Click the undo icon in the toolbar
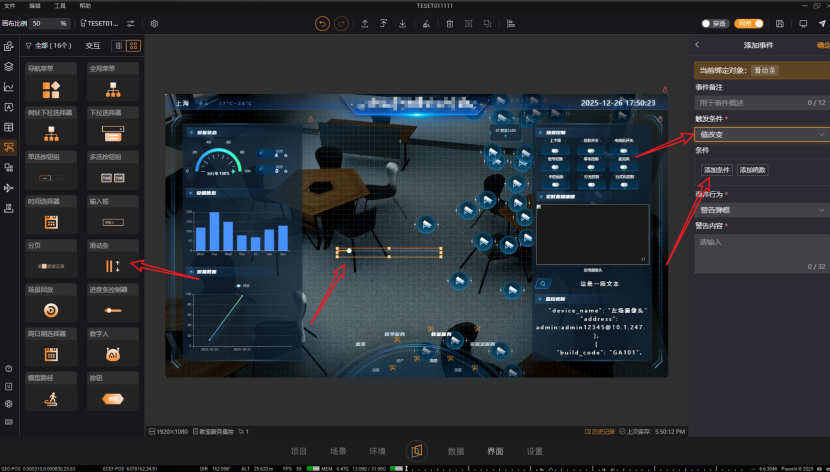 pyautogui.click(x=322, y=23)
